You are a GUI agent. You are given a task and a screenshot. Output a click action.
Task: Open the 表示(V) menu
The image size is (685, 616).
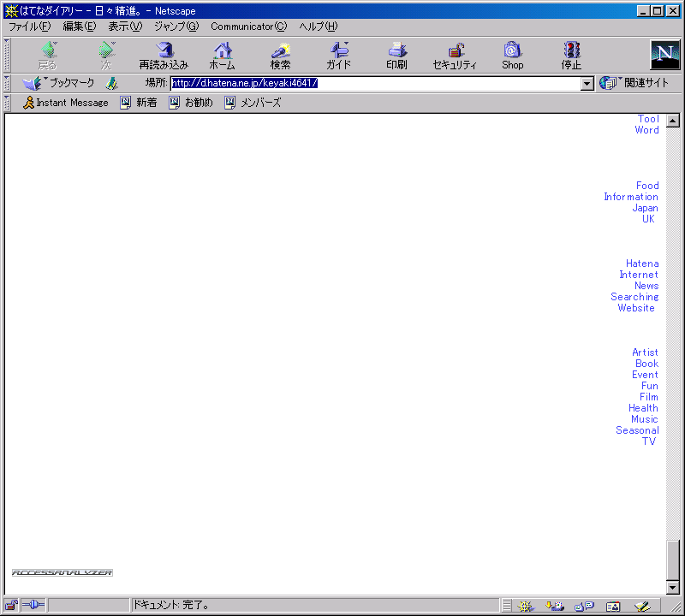point(125,27)
